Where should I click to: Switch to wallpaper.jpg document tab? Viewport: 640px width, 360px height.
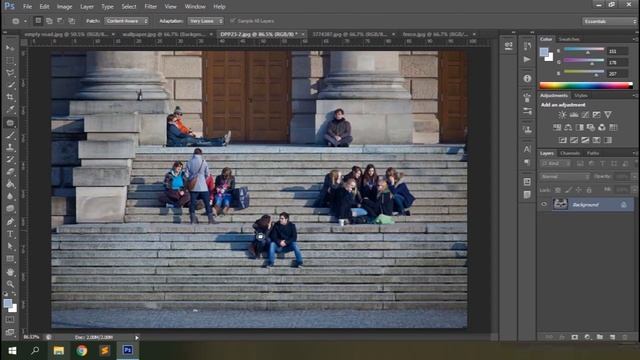pos(163,34)
